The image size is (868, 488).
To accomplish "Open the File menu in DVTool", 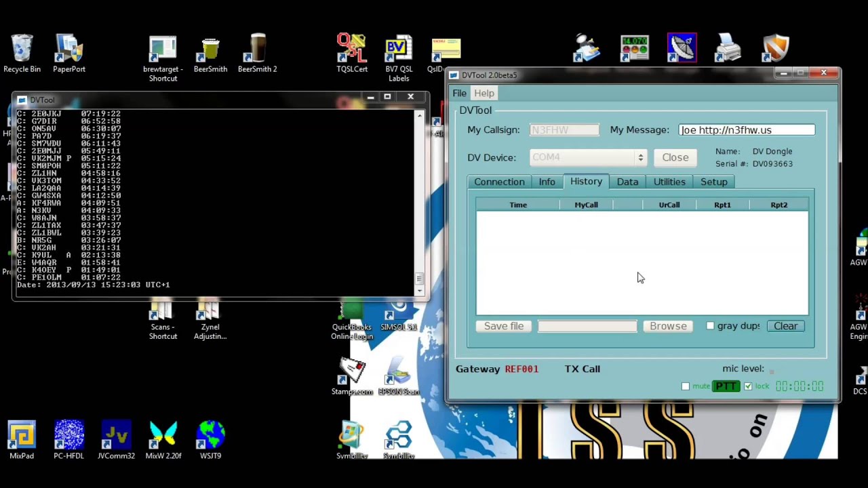I will [x=459, y=94].
